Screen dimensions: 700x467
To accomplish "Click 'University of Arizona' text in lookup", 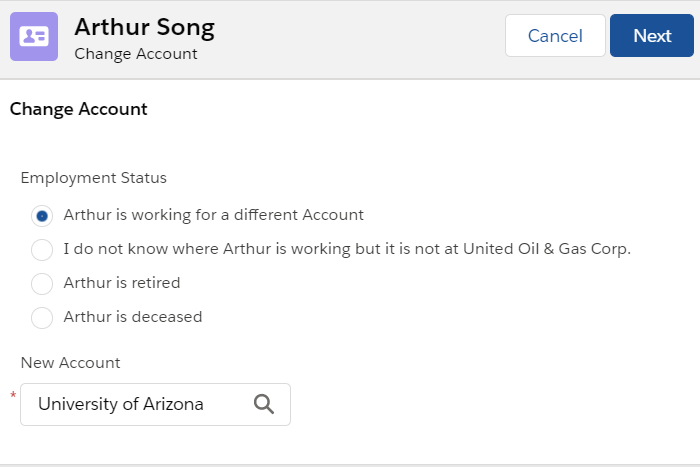I will point(121,404).
